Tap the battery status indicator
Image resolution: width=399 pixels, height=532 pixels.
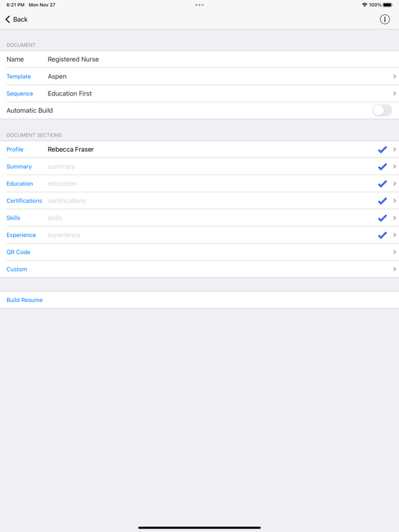tap(388, 5)
